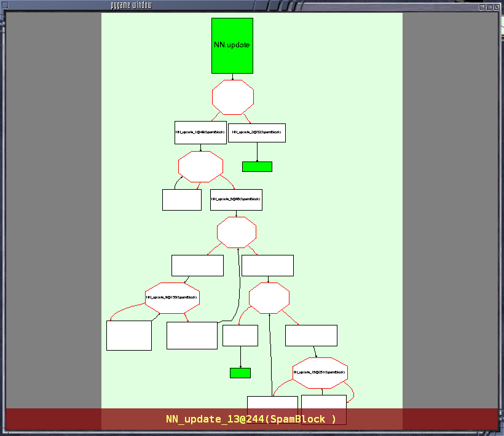Click the pygame window title bar

(x=131, y=5)
